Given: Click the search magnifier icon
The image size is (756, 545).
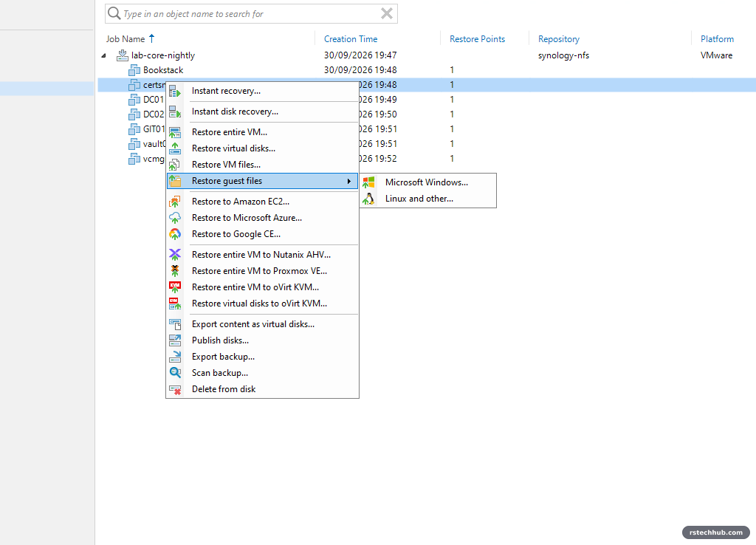Looking at the screenshot, I should 114,13.
